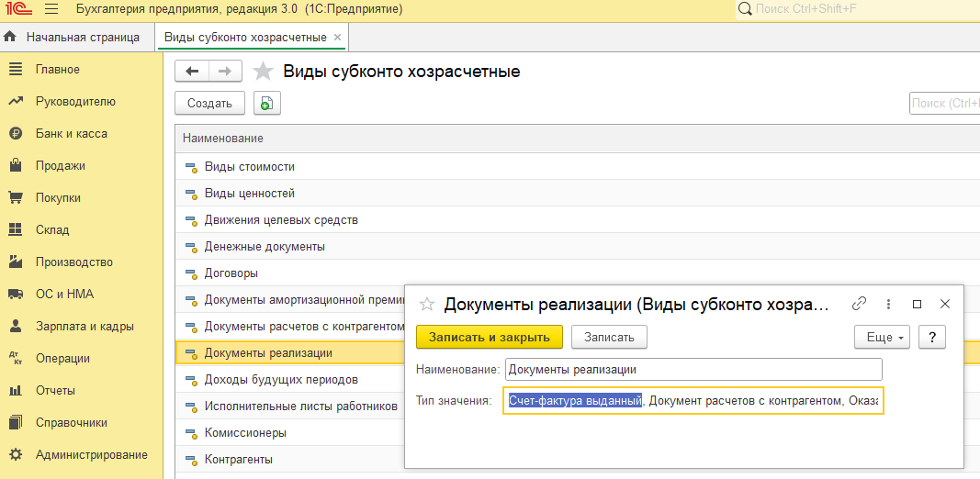
Task: Go forward with the right arrow button
Action: pos(225,72)
